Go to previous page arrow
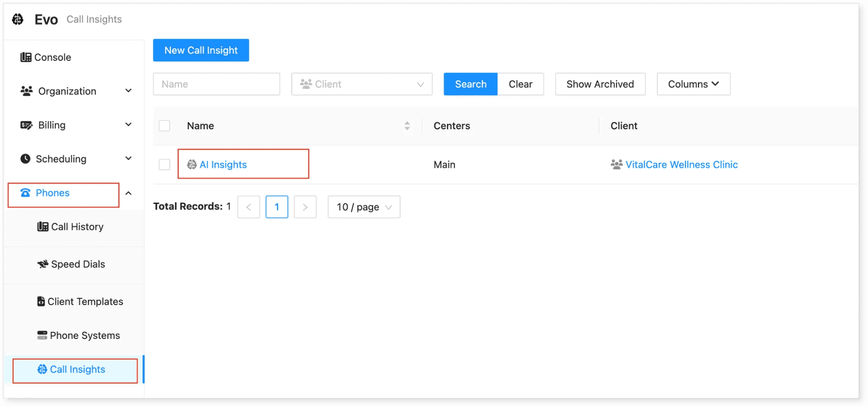The width and height of the screenshot is (868, 407). [249, 207]
